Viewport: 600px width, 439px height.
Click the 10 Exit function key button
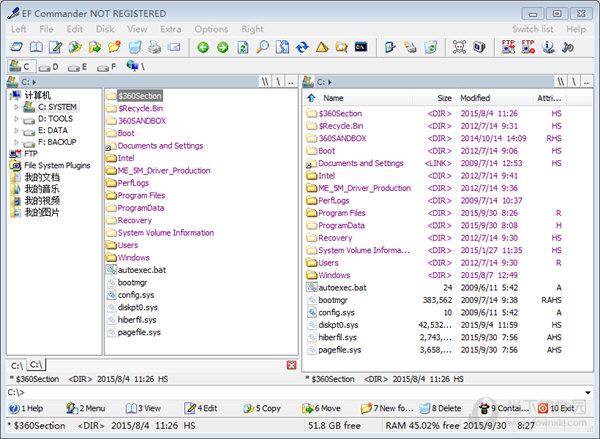556,408
